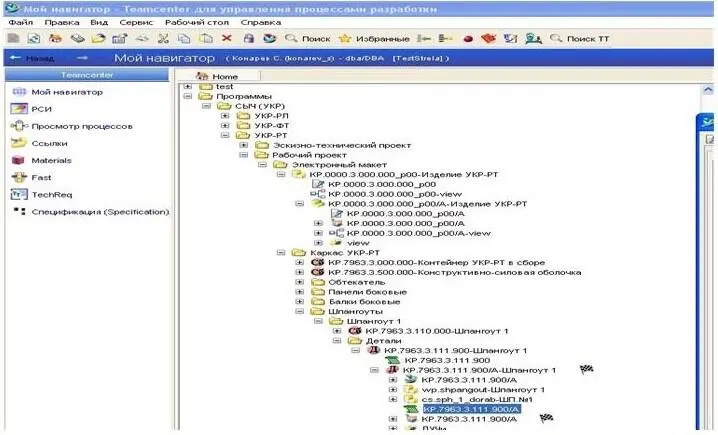Open the Materials sidebar icon

18,160
